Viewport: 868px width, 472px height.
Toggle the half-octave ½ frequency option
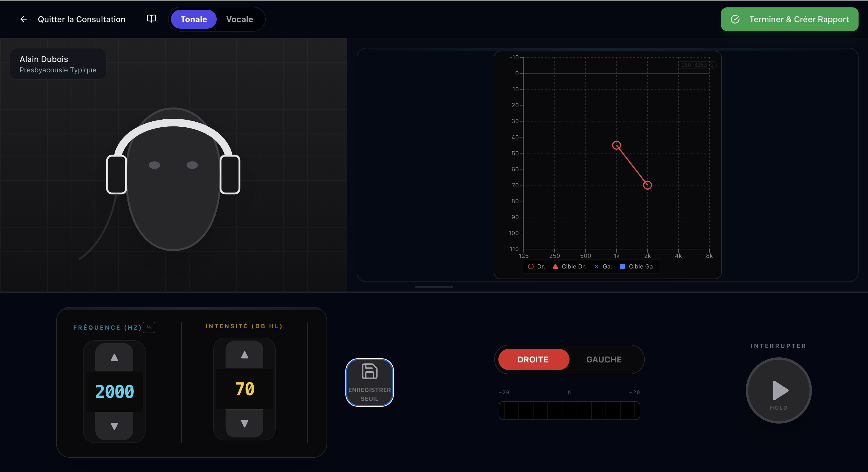point(149,327)
